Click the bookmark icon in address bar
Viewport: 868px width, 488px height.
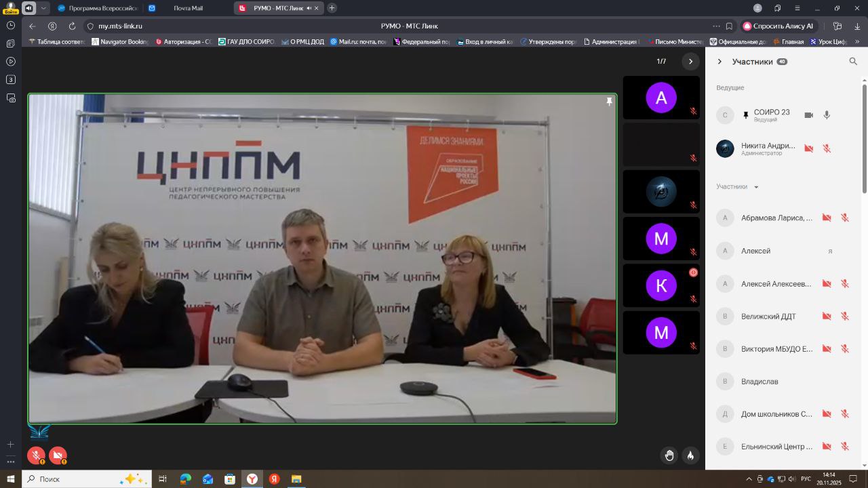coord(729,26)
